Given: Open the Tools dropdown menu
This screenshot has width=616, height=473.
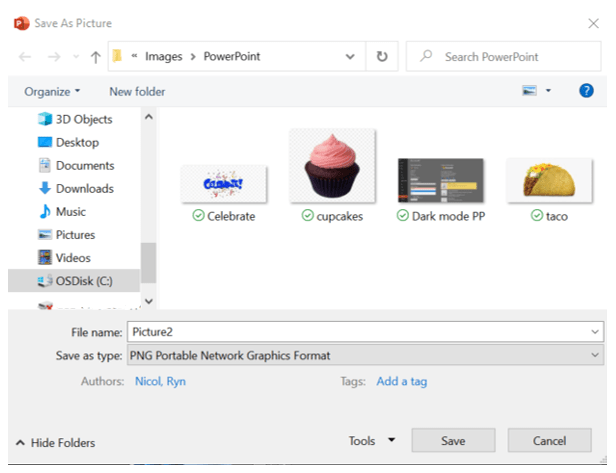Looking at the screenshot, I should coord(371,440).
